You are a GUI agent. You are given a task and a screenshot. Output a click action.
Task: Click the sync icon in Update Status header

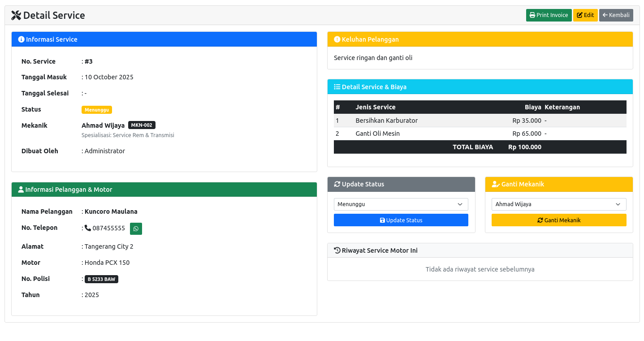pyautogui.click(x=337, y=184)
